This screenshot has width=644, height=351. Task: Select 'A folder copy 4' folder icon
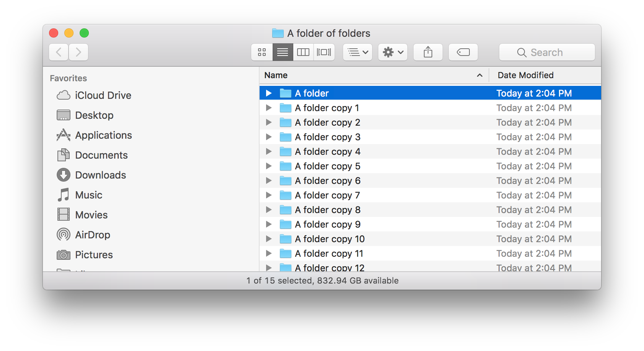286,151
